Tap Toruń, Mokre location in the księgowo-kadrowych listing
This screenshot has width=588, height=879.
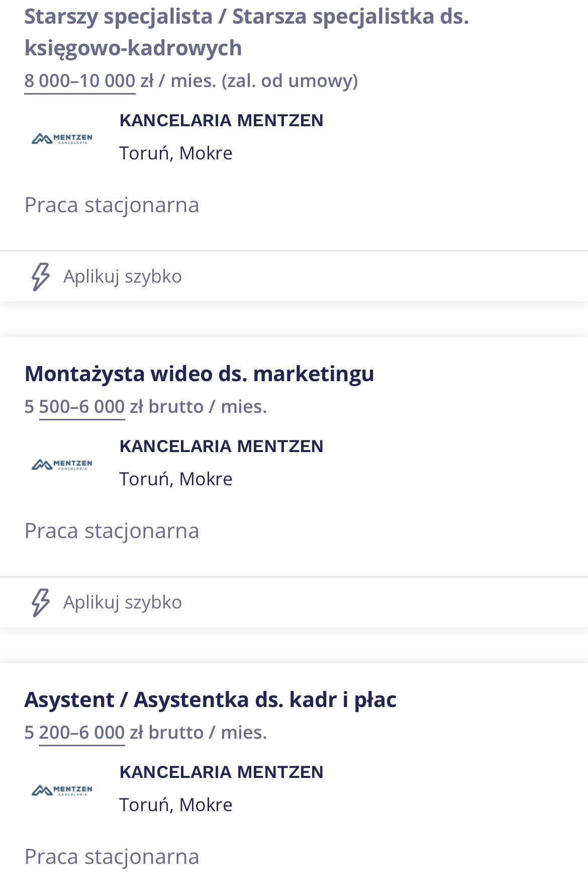pos(176,153)
